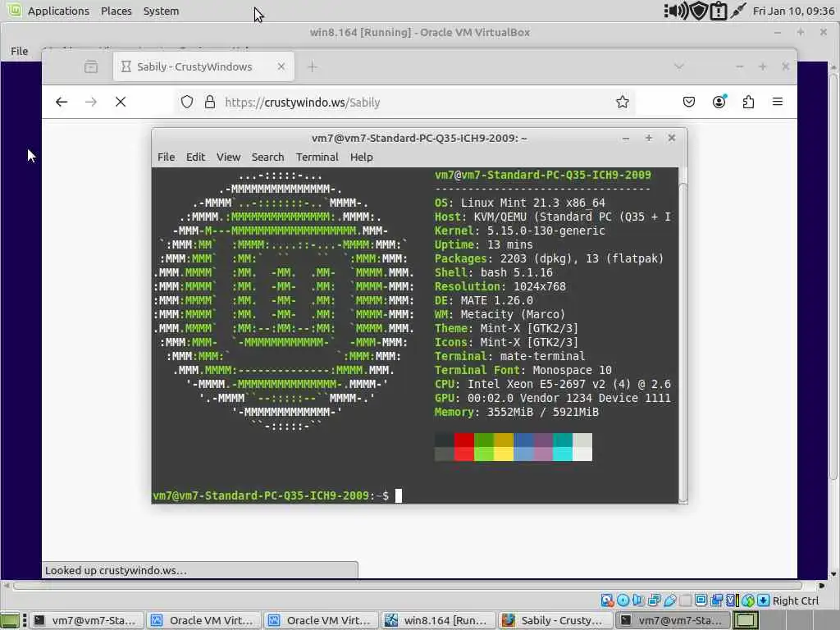Open the Terminal menu in terminal window

pos(317,157)
